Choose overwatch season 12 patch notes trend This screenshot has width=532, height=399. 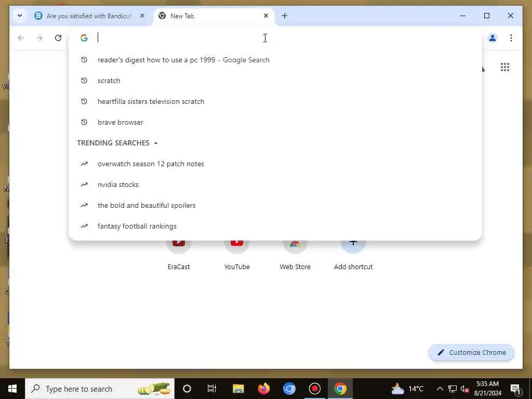coord(275,164)
